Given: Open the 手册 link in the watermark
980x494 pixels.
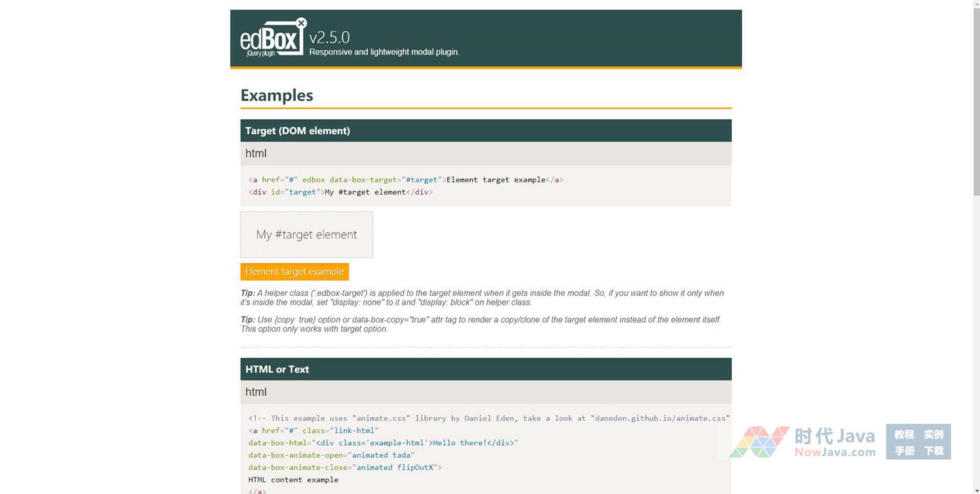Looking at the screenshot, I should click(x=904, y=451).
